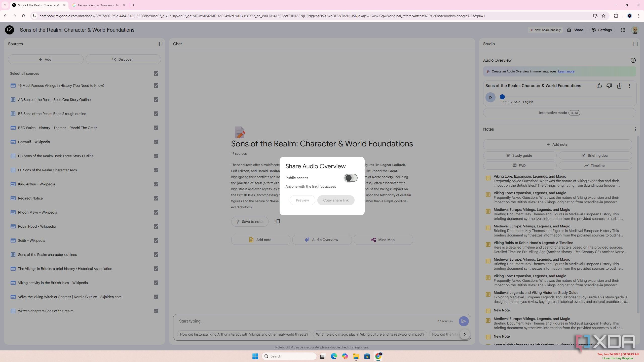The height and width of the screenshot is (362, 644).
Task: Open Notes section more options menu
Action: tap(635, 129)
